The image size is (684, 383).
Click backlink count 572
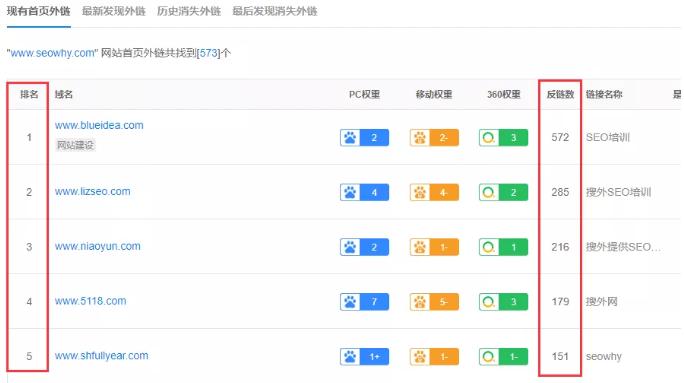560,137
